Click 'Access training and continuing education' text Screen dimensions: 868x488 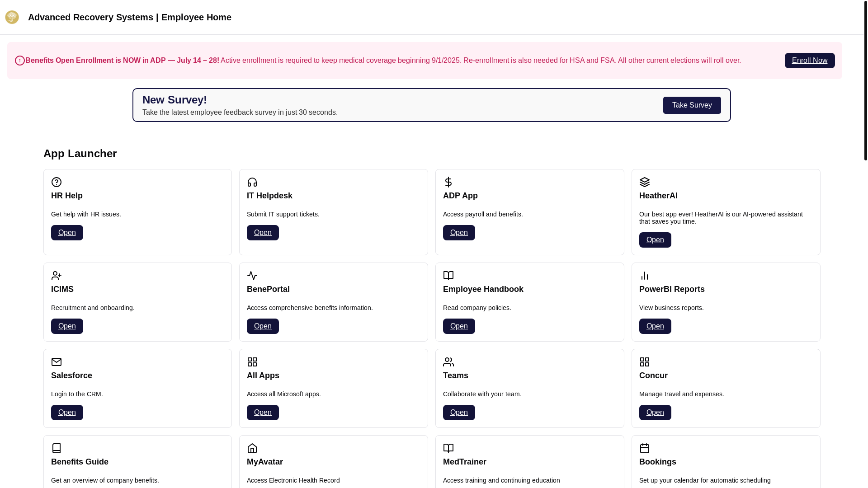[x=501, y=480]
